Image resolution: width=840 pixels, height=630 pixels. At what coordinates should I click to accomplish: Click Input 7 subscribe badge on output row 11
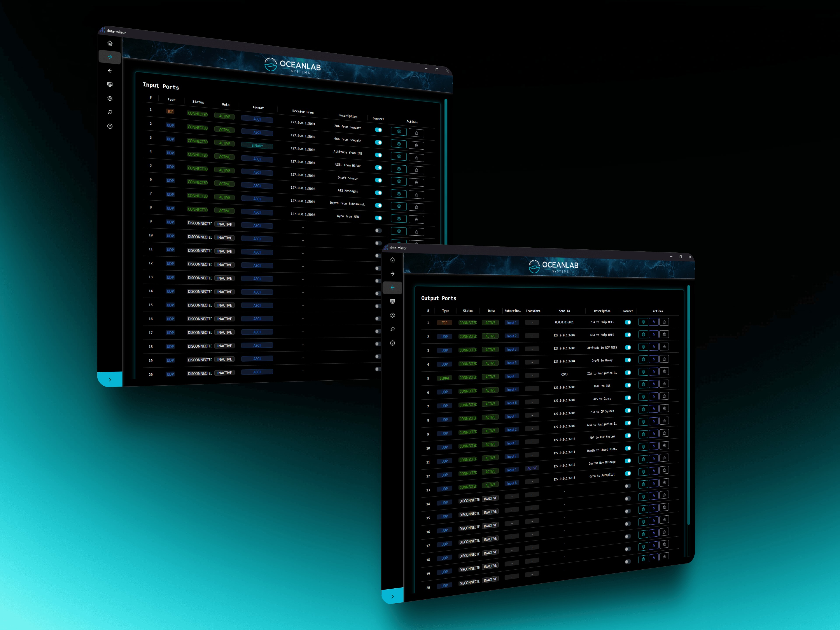click(511, 457)
